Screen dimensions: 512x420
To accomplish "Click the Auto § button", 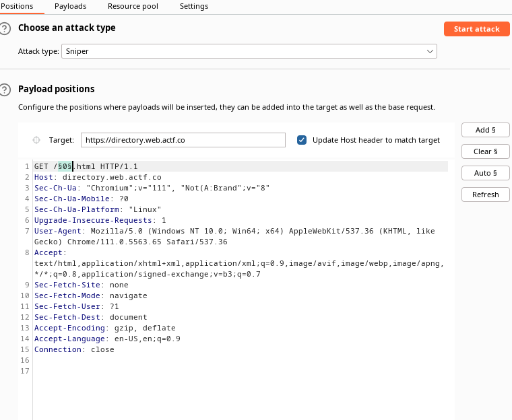I will [486, 173].
